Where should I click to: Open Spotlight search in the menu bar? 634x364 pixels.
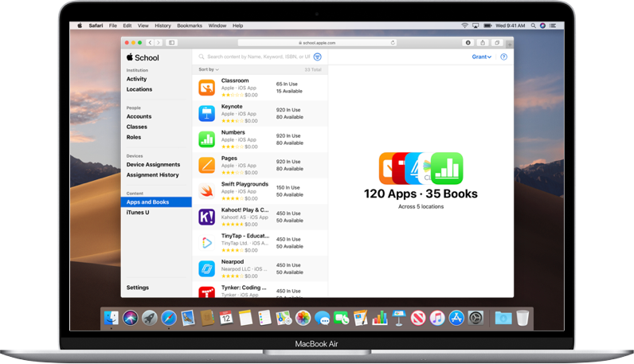(x=534, y=25)
